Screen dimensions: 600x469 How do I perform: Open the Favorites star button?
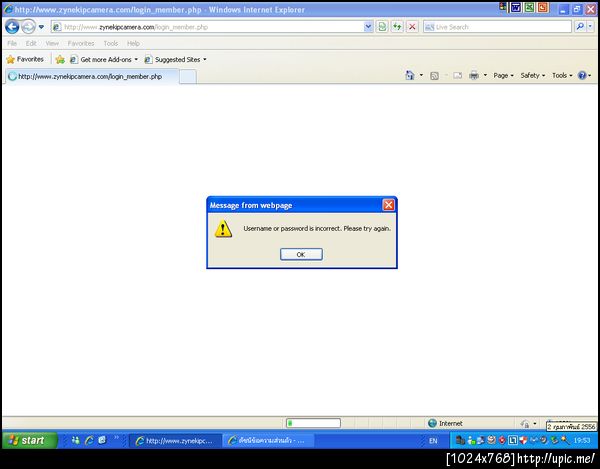[25, 59]
